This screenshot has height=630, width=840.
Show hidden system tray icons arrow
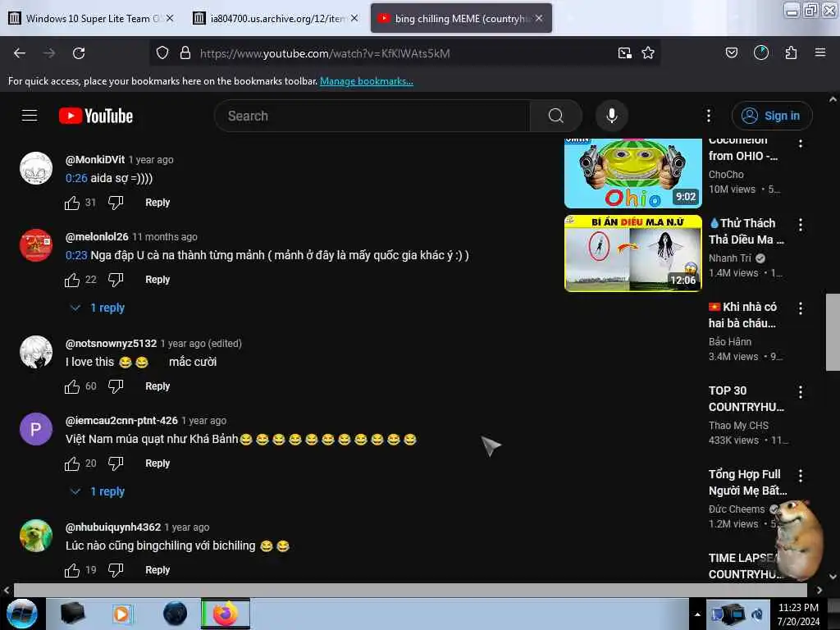697,614
